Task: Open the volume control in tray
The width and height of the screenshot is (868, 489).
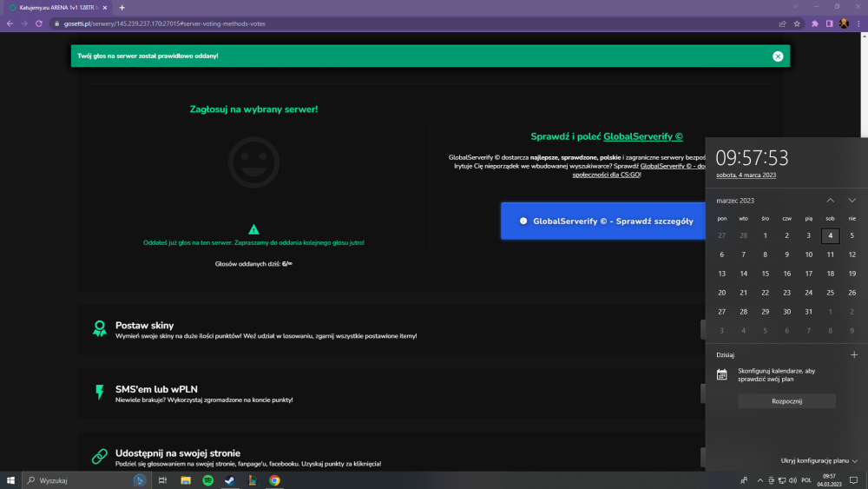Action: click(x=792, y=480)
